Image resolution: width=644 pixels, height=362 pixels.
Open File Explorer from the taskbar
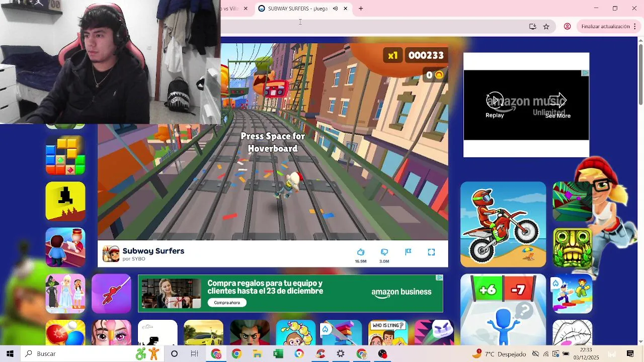click(258, 354)
